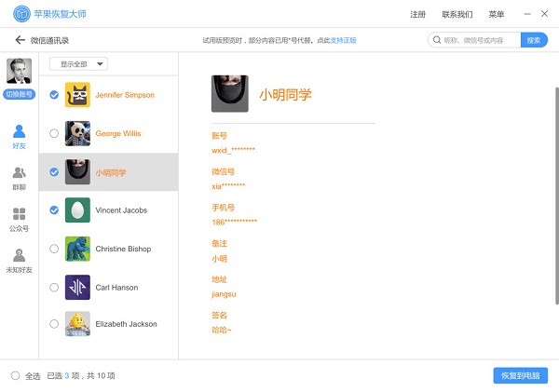Open the 未知好友 unknown friends icon

[20, 261]
